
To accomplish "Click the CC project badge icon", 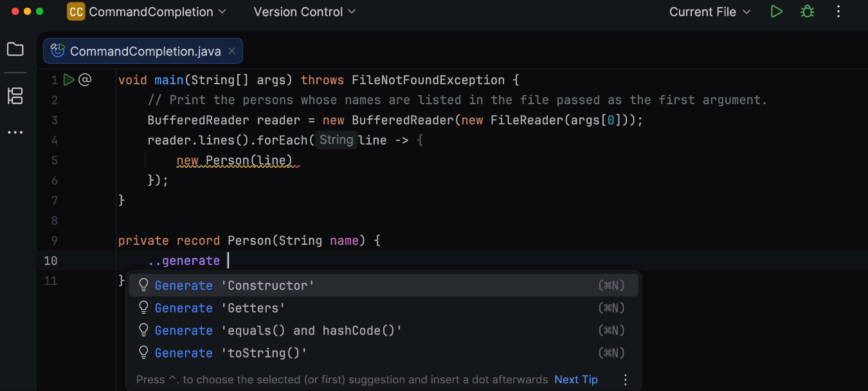I will coord(76,12).
